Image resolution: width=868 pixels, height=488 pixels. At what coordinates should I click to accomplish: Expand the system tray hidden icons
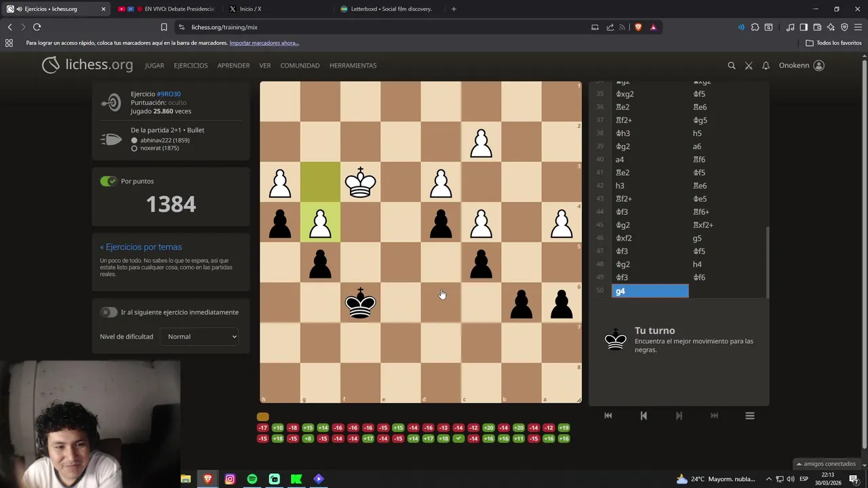tap(768, 479)
